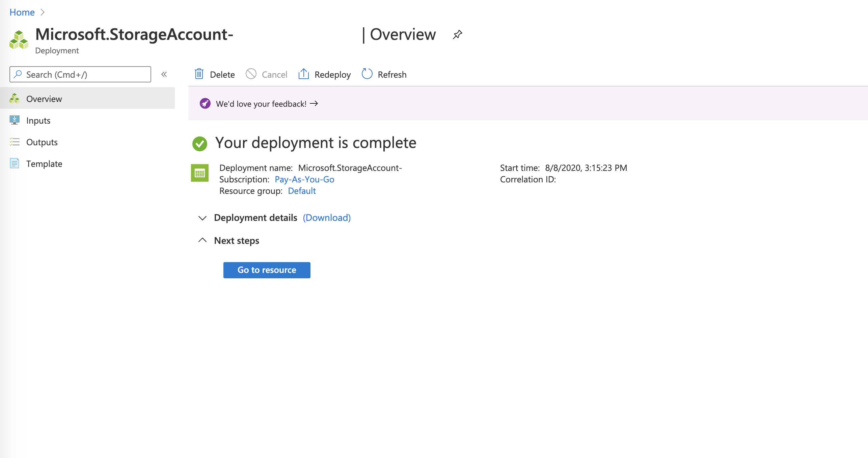Download the deployment details
This screenshot has width=868, height=458.
[x=327, y=218]
